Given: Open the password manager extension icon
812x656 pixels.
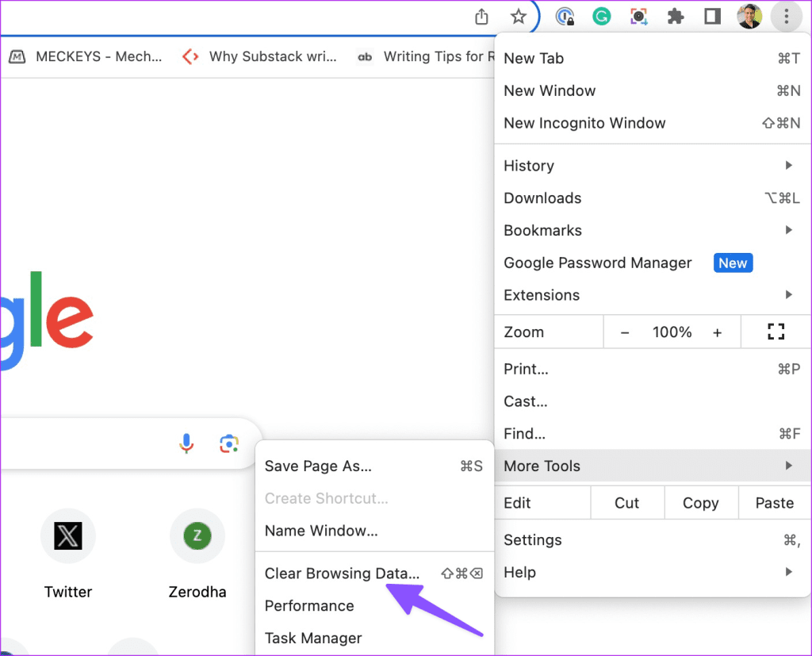Looking at the screenshot, I should pyautogui.click(x=565, y=17).
